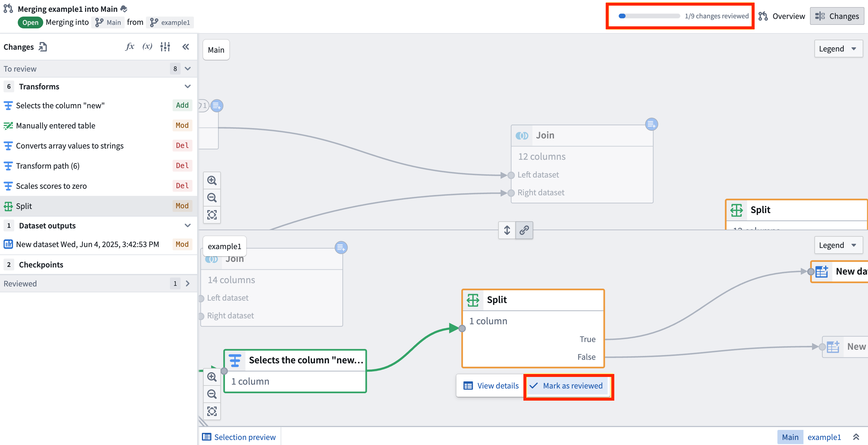Screen dimensions: 868x445
Task: Open the Legend dropdown in the Main pane
Action: (838, 49)
